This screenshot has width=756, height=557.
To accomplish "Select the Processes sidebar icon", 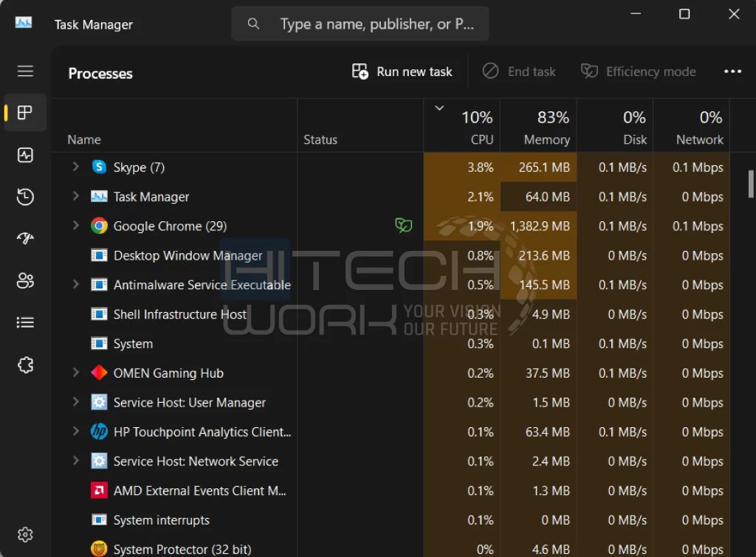I will (25, 113).
